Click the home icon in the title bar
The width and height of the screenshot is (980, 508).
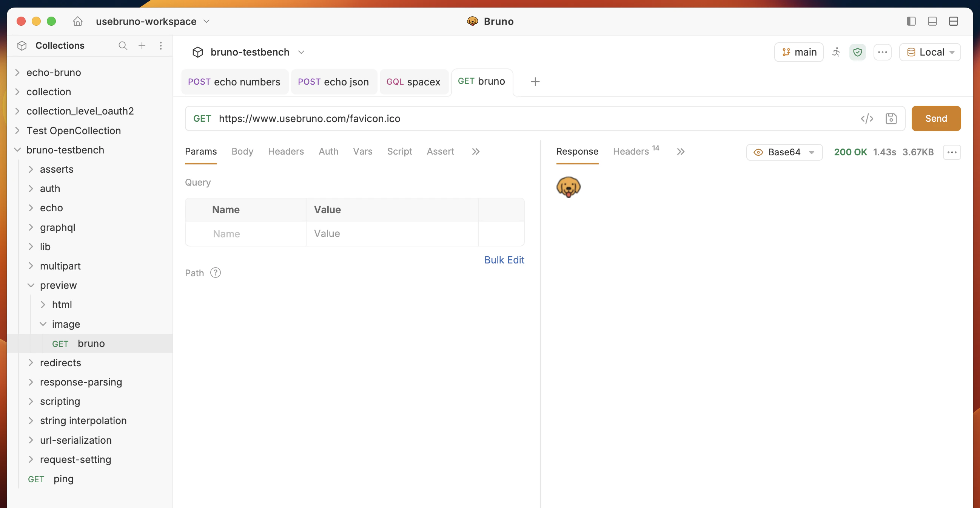coord(78,21)
